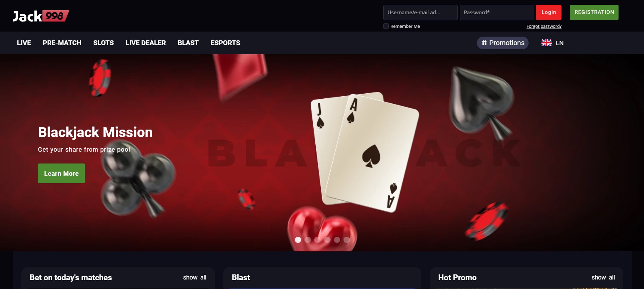
Task: Open the LIVE menu item
Action: pyautogui.click(x=24, y=43)
